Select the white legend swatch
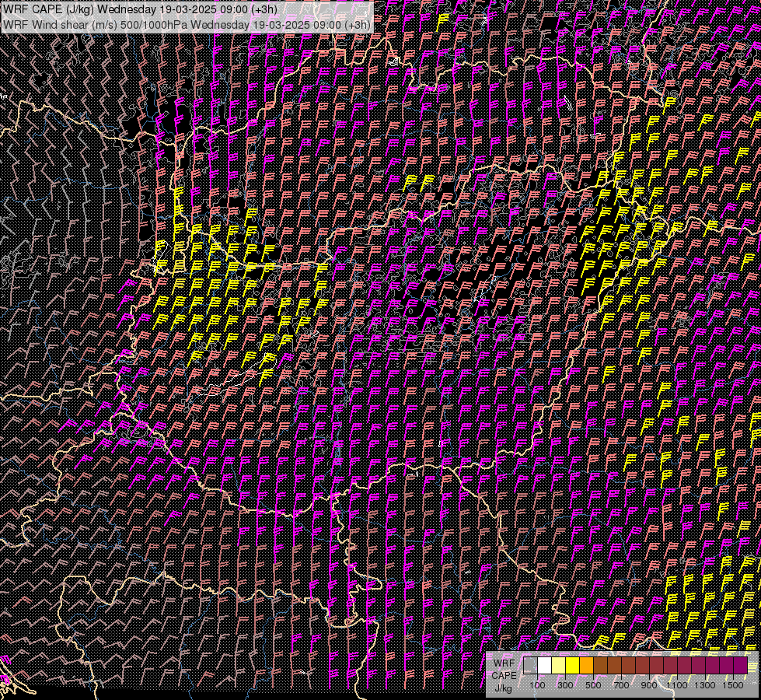Screen dimensions: 761x700 point(545,665)
